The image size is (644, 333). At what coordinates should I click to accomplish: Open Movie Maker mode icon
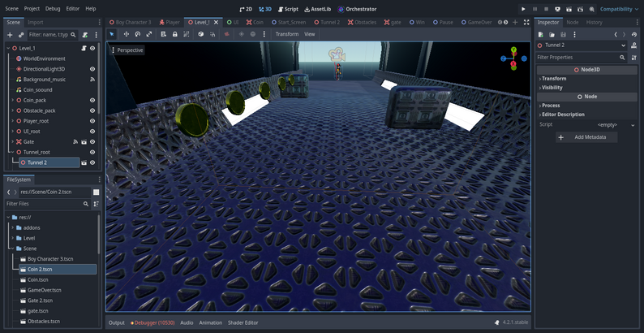592,9
